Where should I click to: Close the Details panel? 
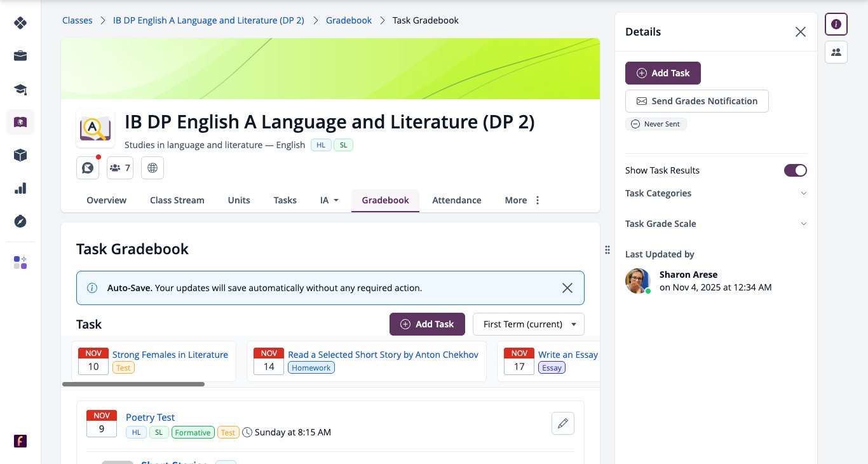(801, 32)
